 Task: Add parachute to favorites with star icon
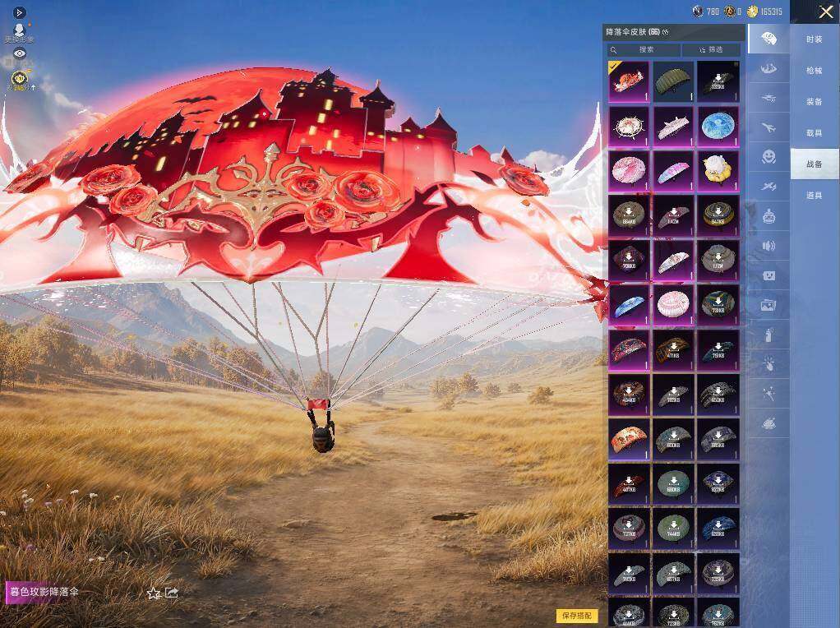coord(154,593)
